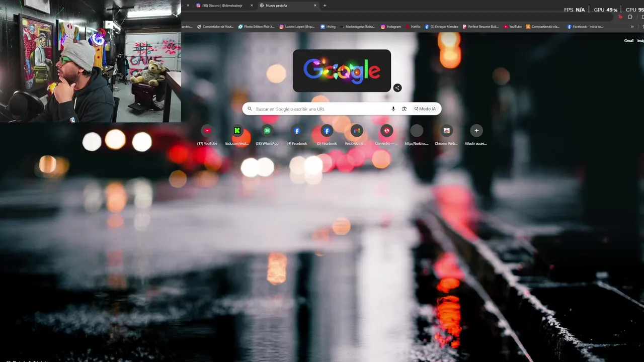This screenshot has height=362, width=644.
Task: Open the Hiving bookmark
Action: [328, 27]
